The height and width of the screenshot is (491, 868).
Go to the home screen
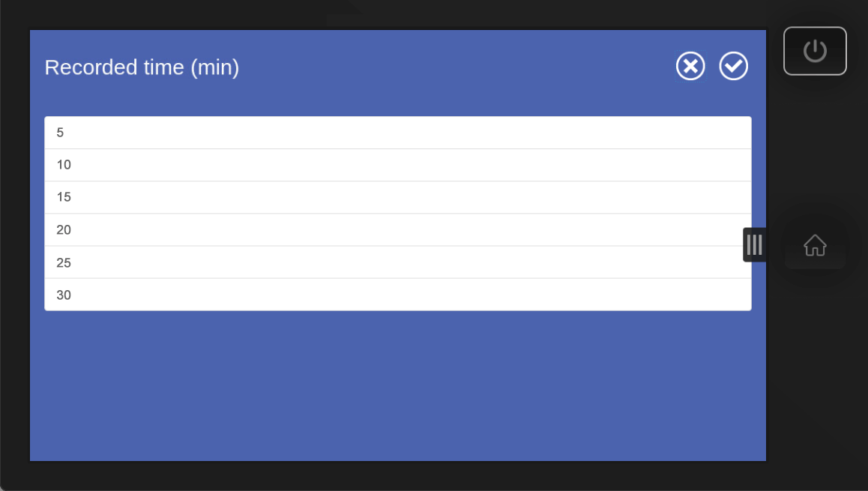(x=815, y=245)
